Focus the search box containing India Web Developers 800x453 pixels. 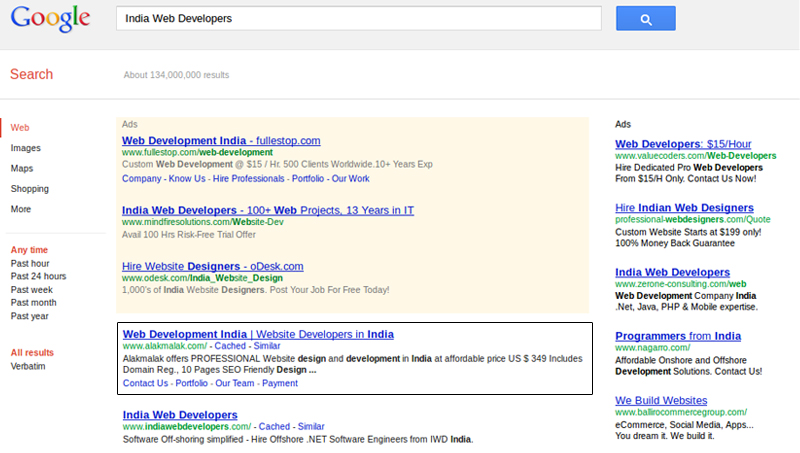pyautogui.click(x=359, y=18)
